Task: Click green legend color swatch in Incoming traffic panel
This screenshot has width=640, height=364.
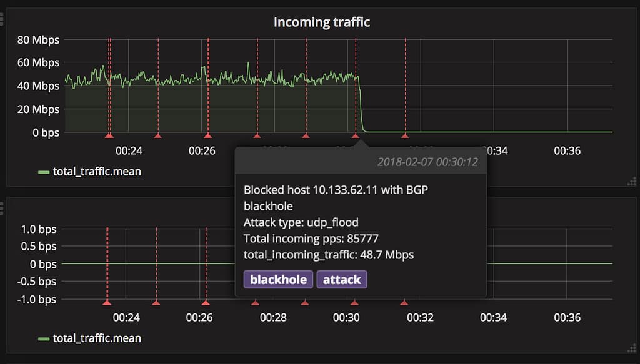Action: point(44,172)
